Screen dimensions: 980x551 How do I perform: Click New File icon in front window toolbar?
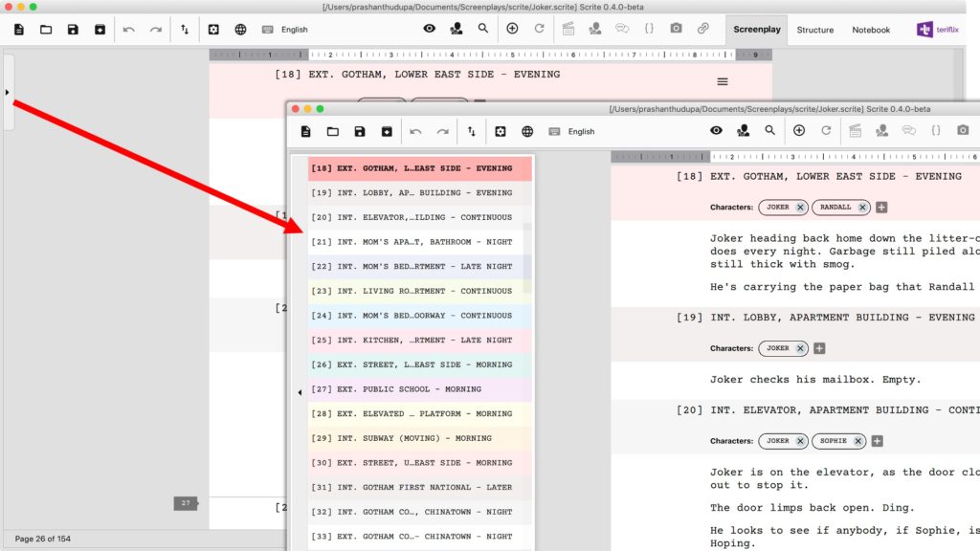[x=305, y=132]
